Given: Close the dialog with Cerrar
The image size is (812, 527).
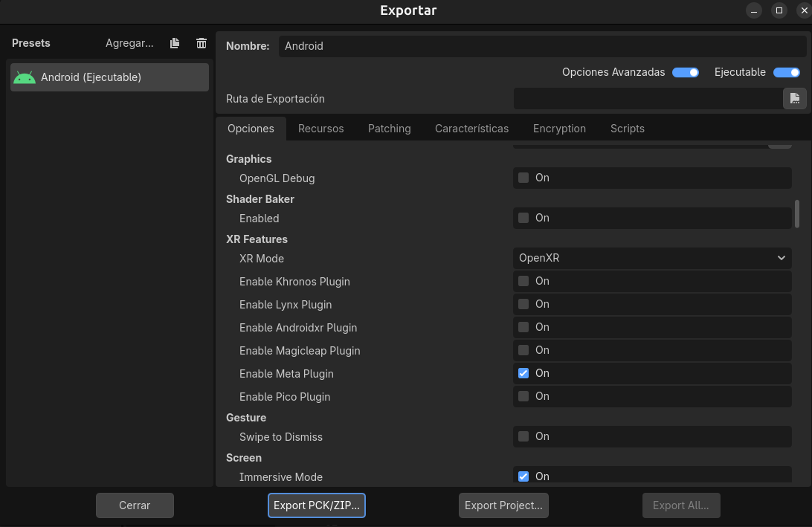Looking at the screenshot, I should click(x=135, y=505).
